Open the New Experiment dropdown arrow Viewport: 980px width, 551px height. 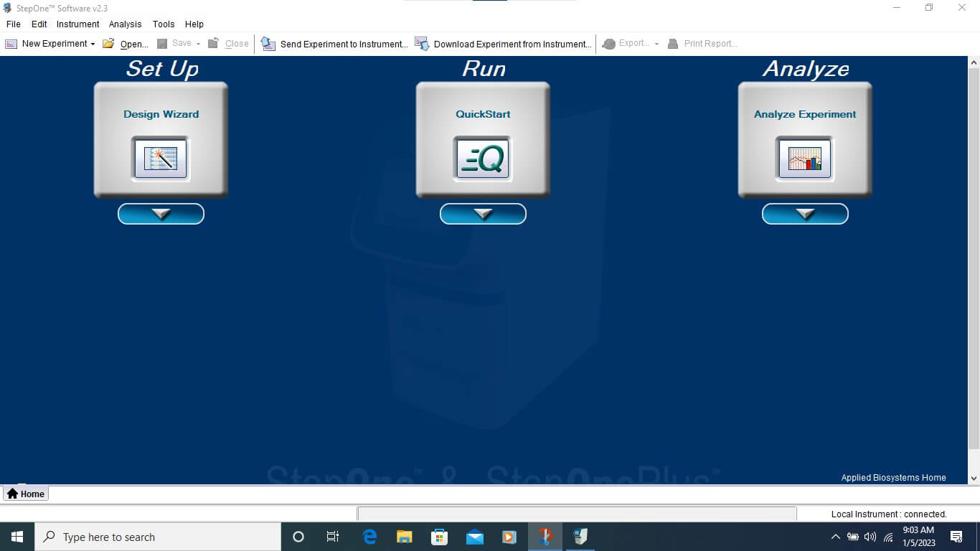tap(93, 44)
